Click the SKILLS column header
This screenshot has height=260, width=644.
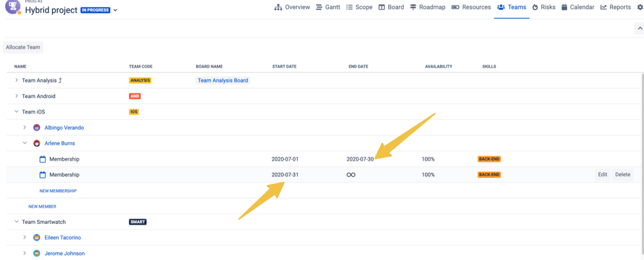[489, 66]
